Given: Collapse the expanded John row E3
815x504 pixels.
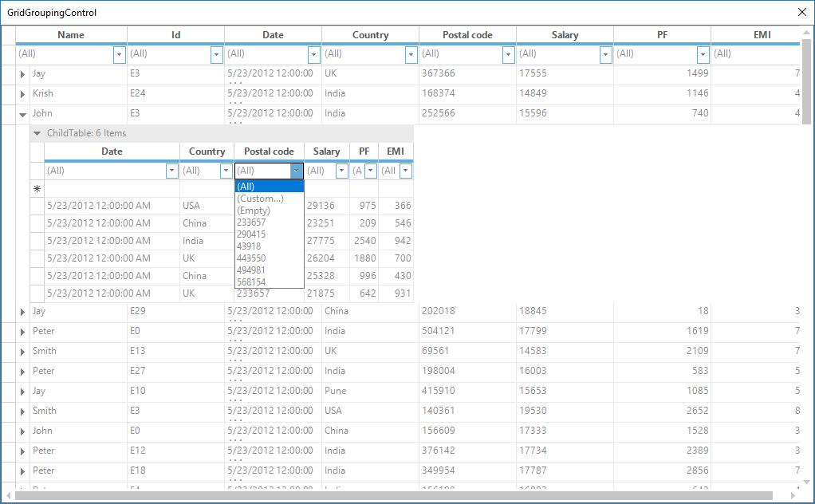Looking at the screenshot, I should click(22, 114).
